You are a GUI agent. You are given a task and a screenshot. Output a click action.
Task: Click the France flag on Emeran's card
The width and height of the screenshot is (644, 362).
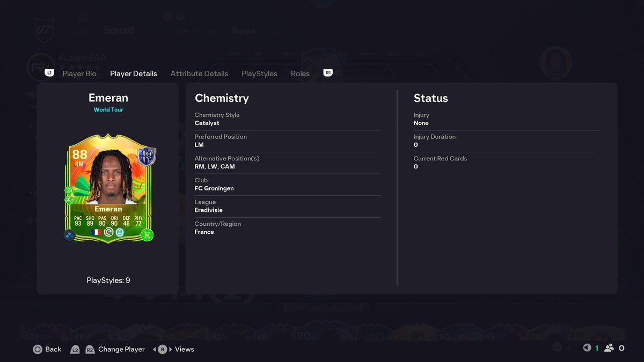tap(97, 232)
